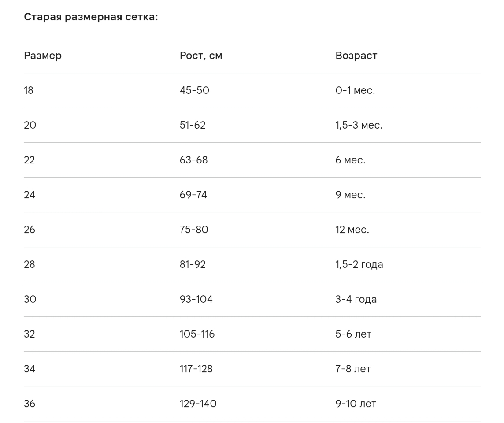Click size 18 cell

[29, 90]
